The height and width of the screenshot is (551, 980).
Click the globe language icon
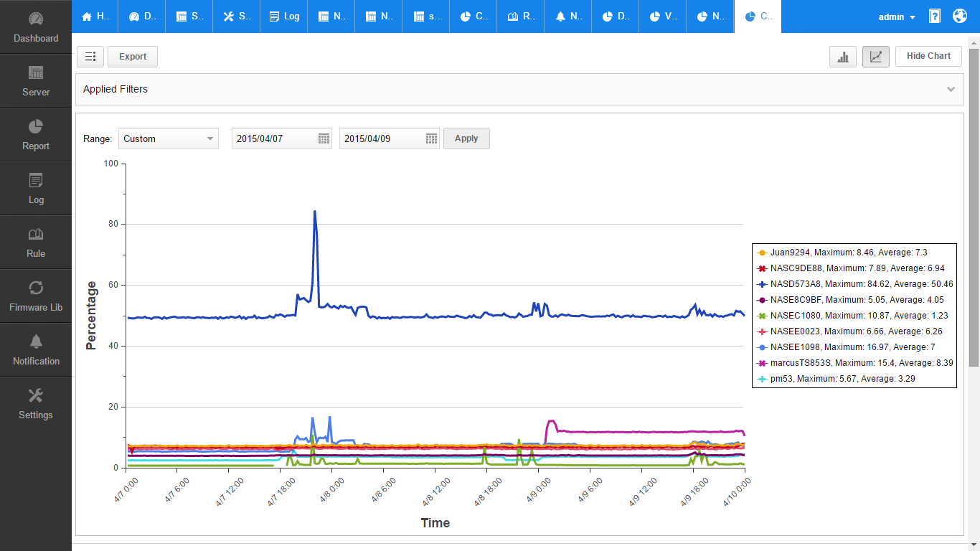[960, 17]
